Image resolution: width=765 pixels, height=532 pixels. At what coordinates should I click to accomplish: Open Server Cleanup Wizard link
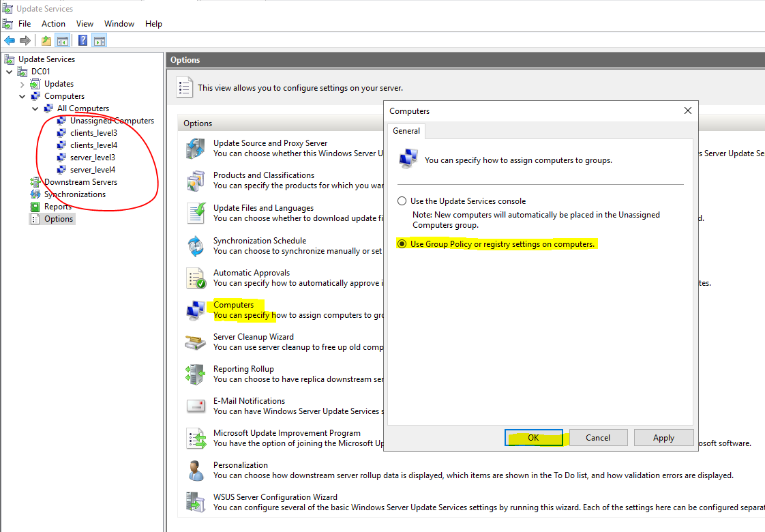tap(253, 337)
